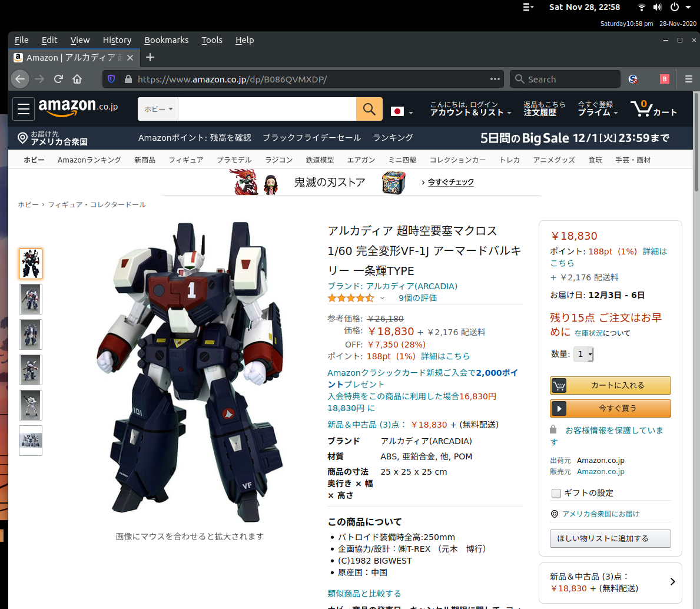This screenshot has height=609, width=700.
Task: Open the 数量 quantity dropdown
Action: (583, 355)
